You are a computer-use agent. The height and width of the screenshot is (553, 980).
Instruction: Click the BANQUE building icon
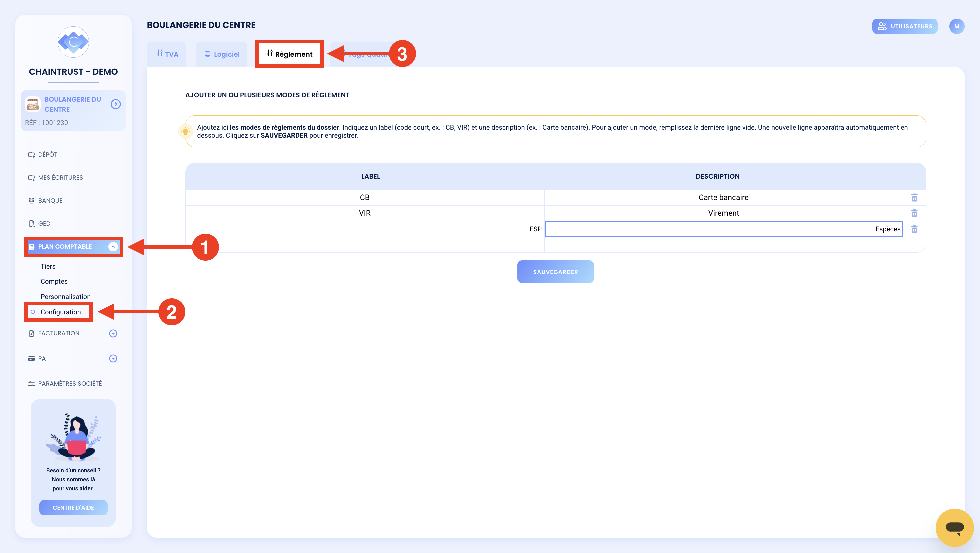[32, 201]
